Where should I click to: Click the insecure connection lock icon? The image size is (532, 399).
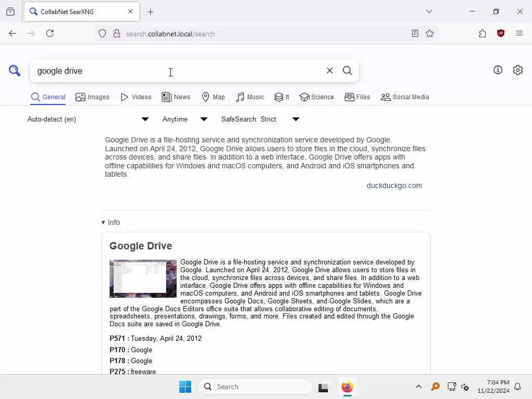pyautogui.click(x=117, y=34)
